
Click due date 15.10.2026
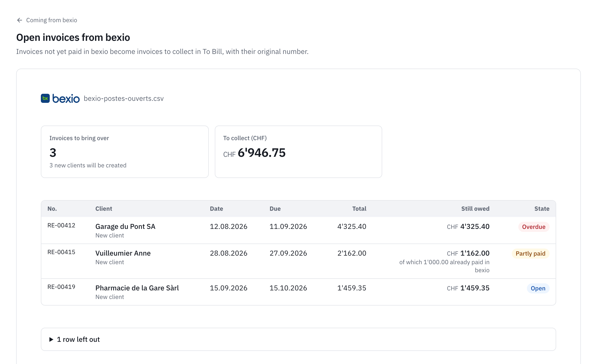click(288, 288)
